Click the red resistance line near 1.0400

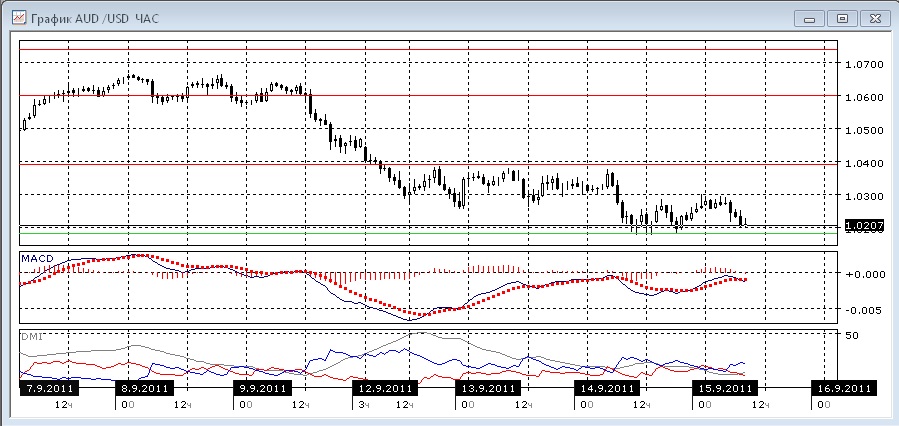428,165
